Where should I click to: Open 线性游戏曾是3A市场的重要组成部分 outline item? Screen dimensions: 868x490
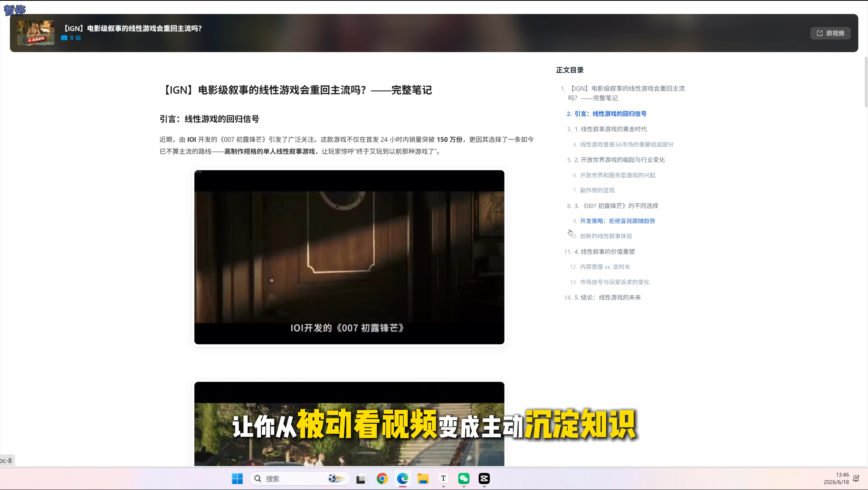pos(627,145)
